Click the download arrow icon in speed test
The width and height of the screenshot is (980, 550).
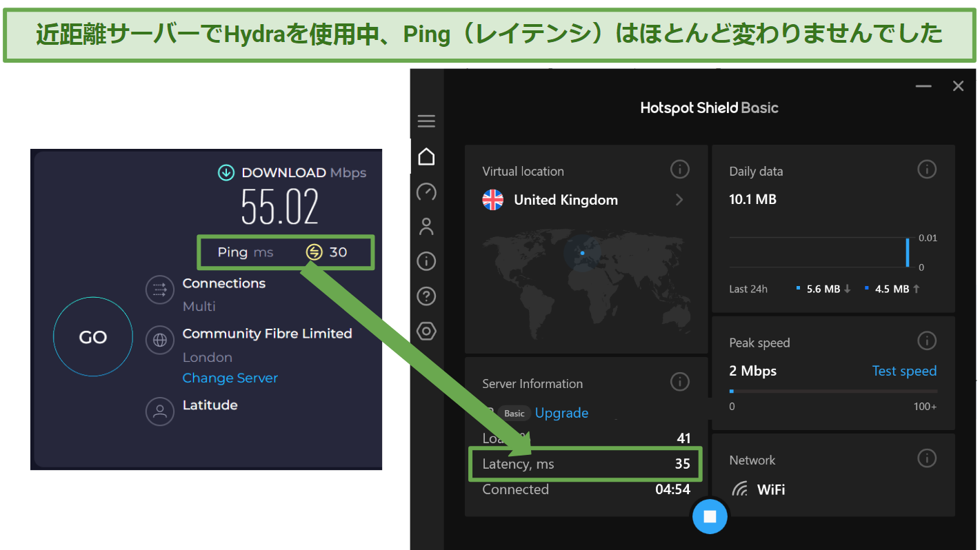point(226,173)
